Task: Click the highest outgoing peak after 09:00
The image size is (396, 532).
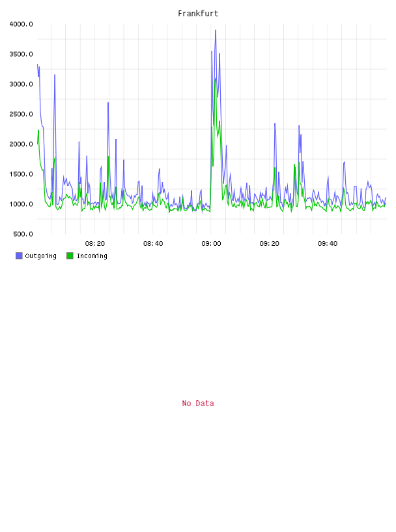Action: (216, 31)
